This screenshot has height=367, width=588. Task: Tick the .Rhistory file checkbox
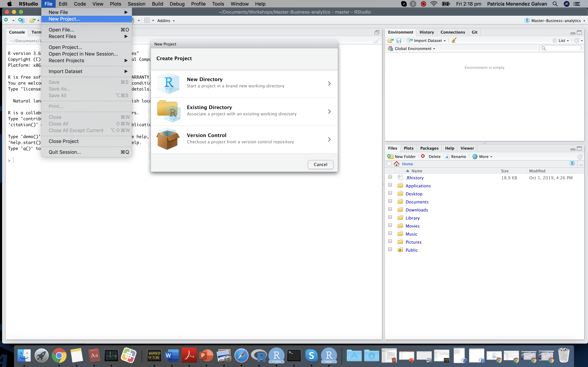[x=390, y=177]
